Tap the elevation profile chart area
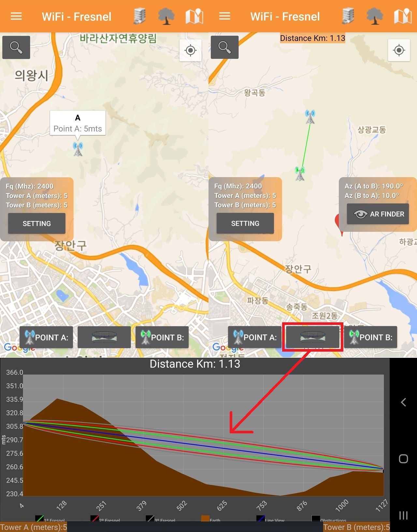Image resolution: width=417 pixels, height=532 pixels. [x=203, y=435]
